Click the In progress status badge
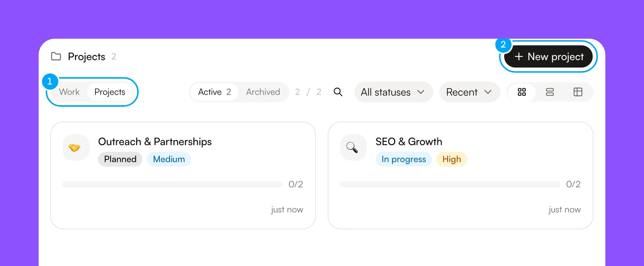 [x=404, y=159]
